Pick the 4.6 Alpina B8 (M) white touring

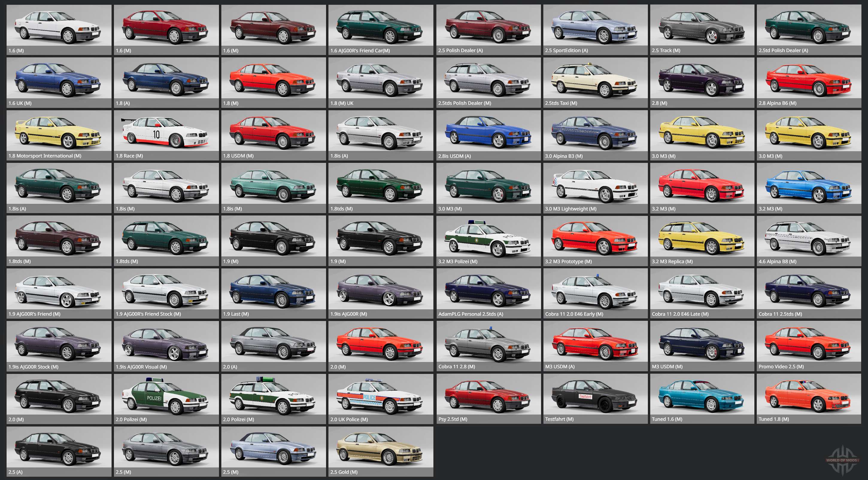[809, 241]
